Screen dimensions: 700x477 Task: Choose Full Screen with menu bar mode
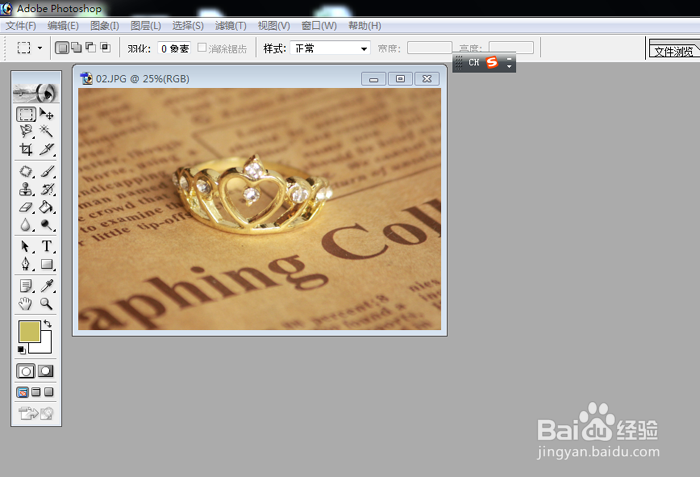point(36,392)
